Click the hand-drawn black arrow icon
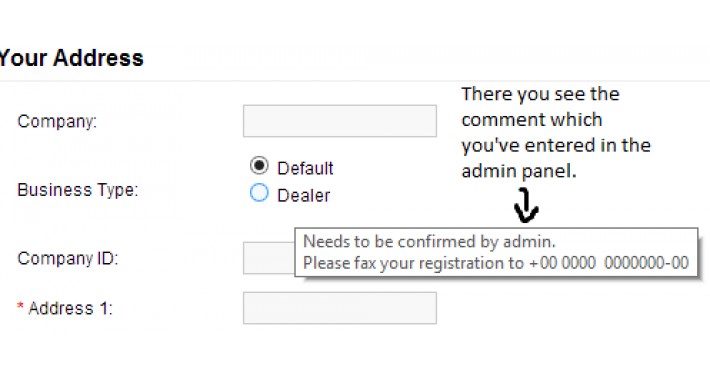 (x=526, y=206)
